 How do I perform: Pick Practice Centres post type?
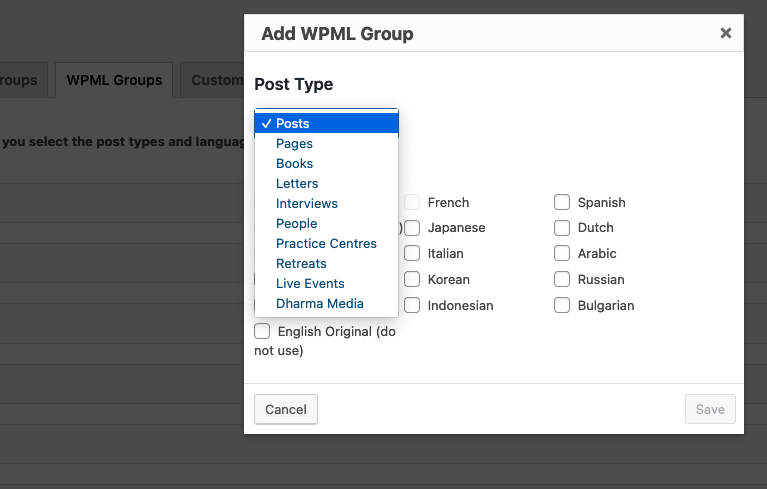point(326,244)
